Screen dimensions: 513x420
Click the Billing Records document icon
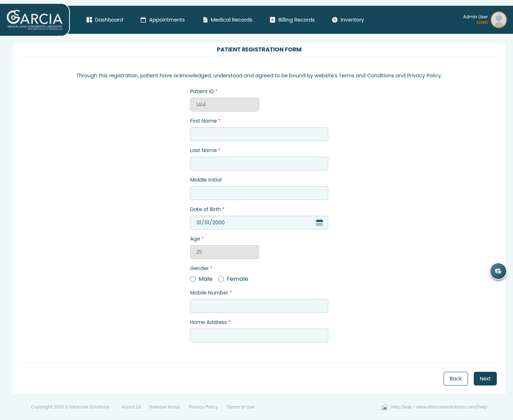(x=273, y=20)
